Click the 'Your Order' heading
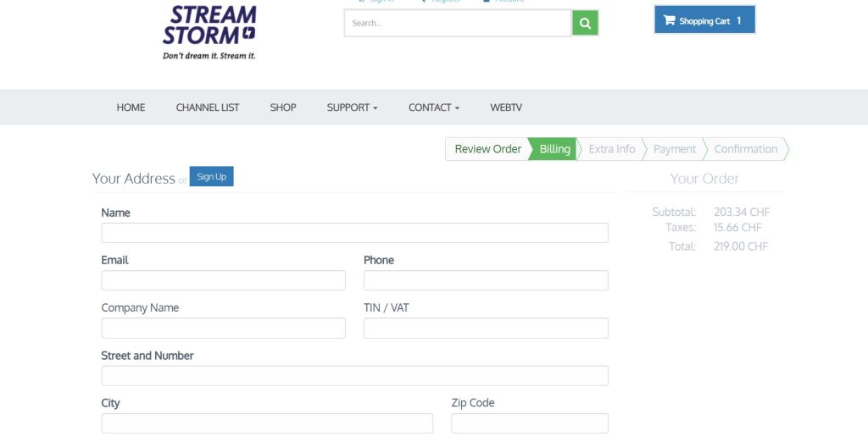This screenshot has width=868, height=442. coord(704,179)
